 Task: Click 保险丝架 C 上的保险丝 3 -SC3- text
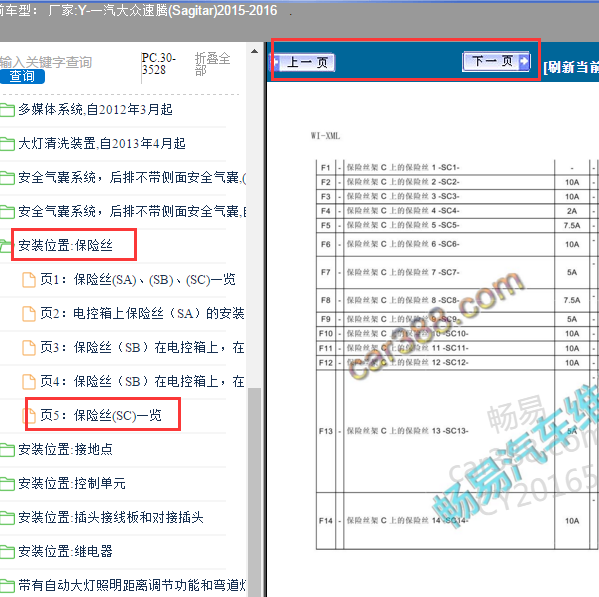point(403,196)
